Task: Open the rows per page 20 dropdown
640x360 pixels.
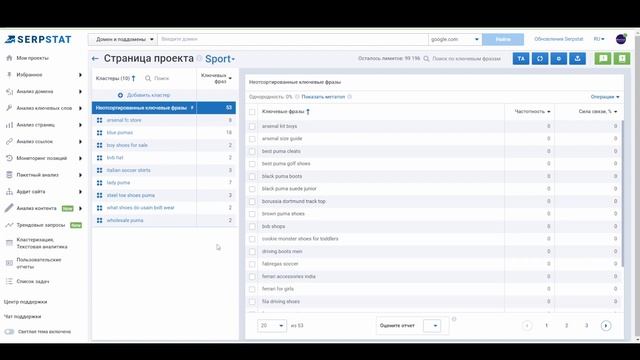Action: pos(272,326)
